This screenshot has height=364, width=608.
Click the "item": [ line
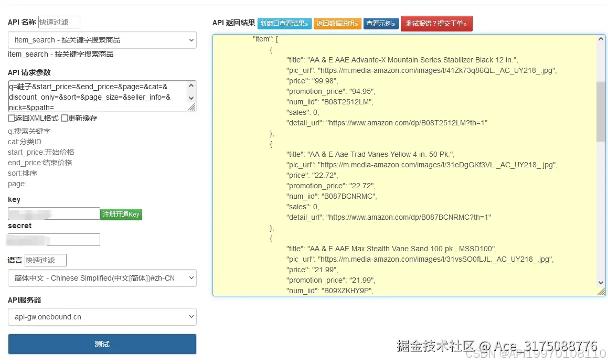click(265, 39)
